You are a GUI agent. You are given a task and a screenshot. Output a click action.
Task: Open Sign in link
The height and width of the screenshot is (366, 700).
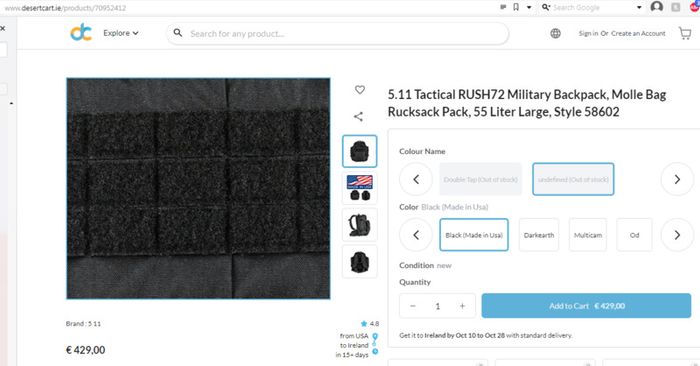click(x=588, y=33)
